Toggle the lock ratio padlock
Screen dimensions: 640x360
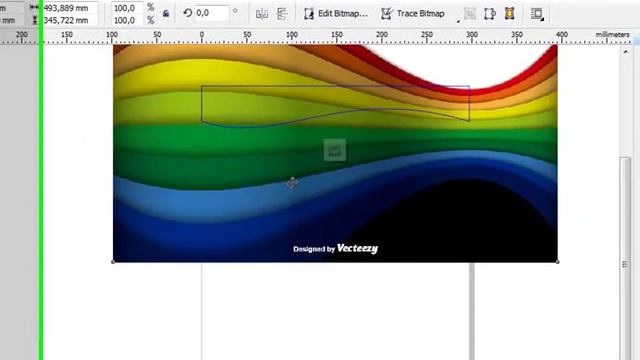coord(166,13)
